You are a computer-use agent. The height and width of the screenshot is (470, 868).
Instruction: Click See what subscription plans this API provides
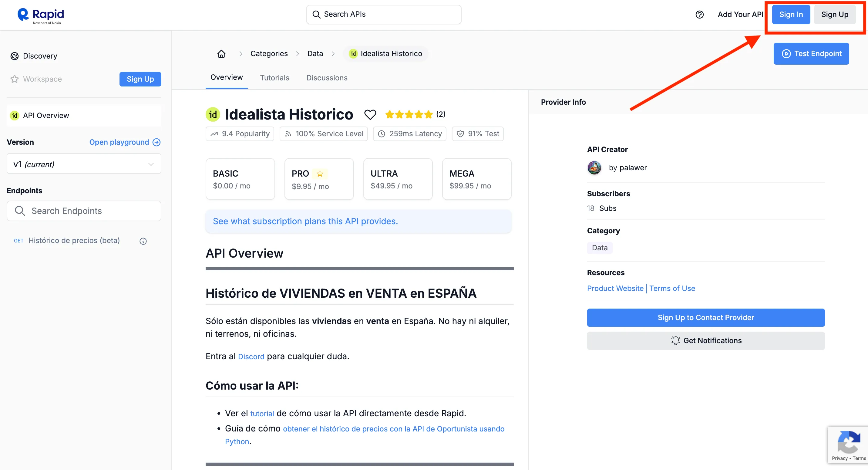coord(305,221)
